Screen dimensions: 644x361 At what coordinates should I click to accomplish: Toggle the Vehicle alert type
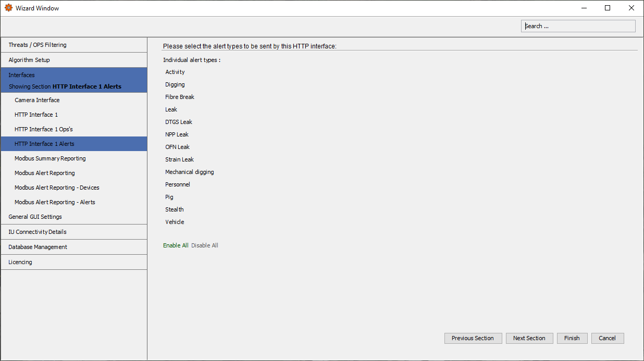[x=175, y=221]
